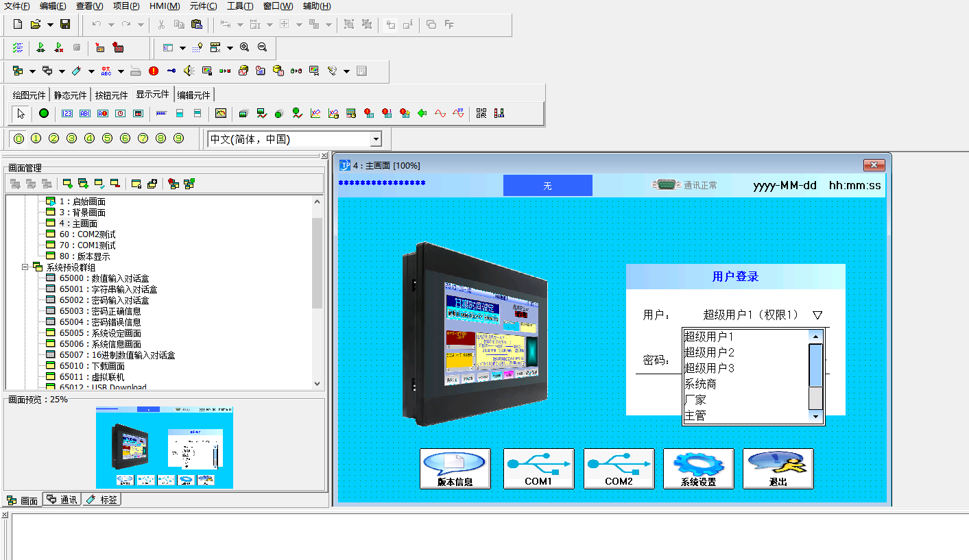
Task: Select state 0 circle button
Action: coord(19,138)
